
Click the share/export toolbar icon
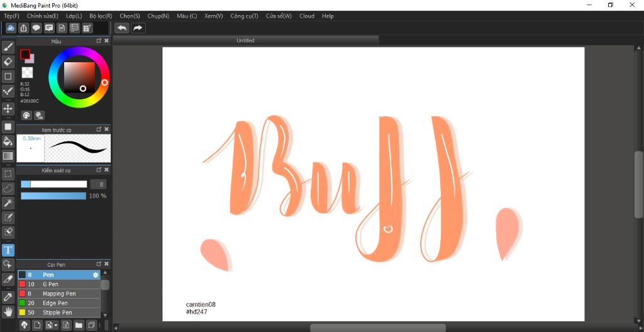24,28
